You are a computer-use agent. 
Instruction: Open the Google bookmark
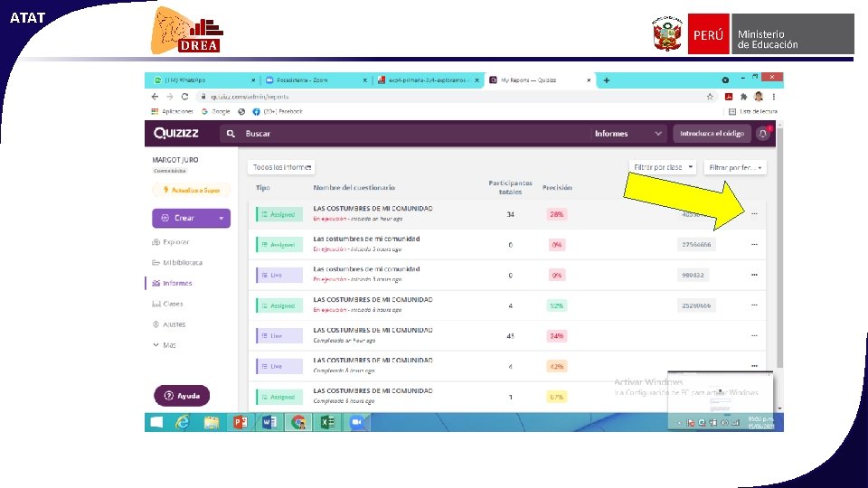pyautogui.click(x=216, y=111)
